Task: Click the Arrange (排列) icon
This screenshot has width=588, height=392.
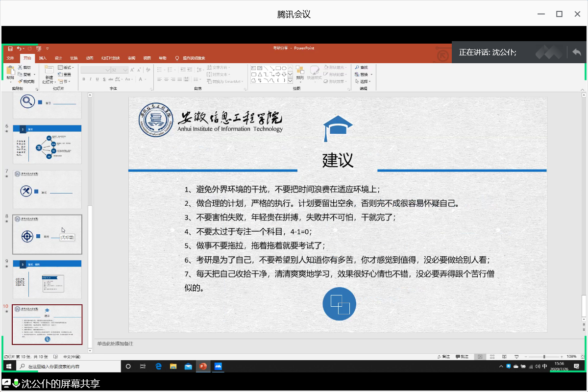Action: pos(300,70)
